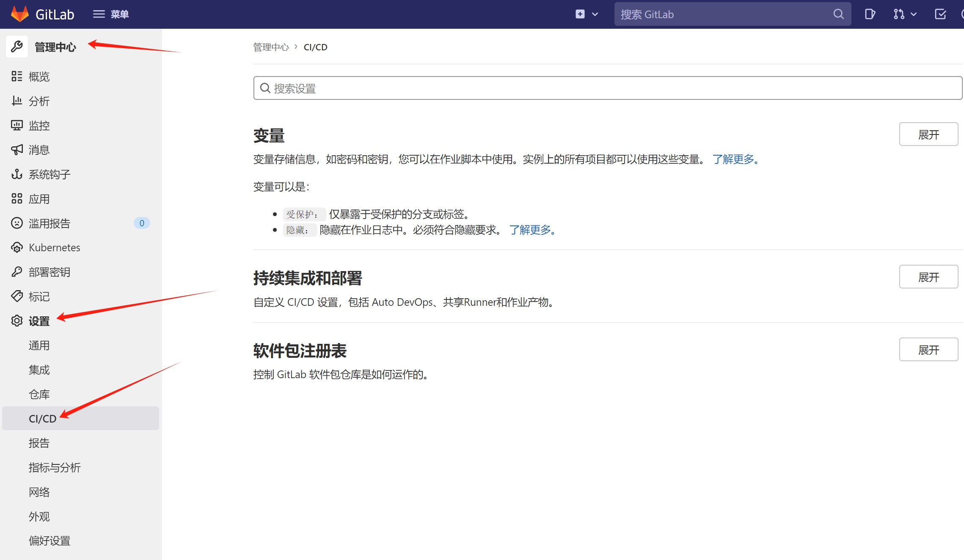
Task: Click the 标记 label tag icon
Action: (x=17, y=296)
